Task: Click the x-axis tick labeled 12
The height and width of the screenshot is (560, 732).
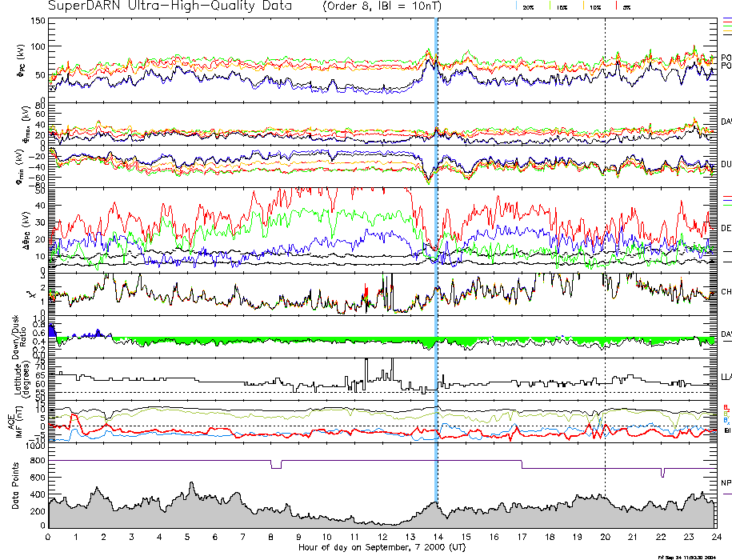Action: click(382, 536)
